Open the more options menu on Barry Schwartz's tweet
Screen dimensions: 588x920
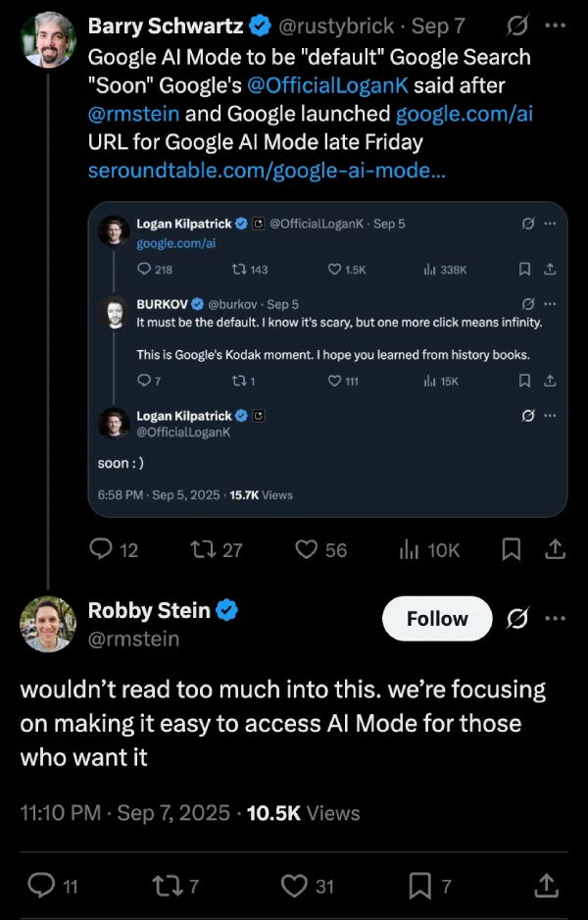point(556,26)
